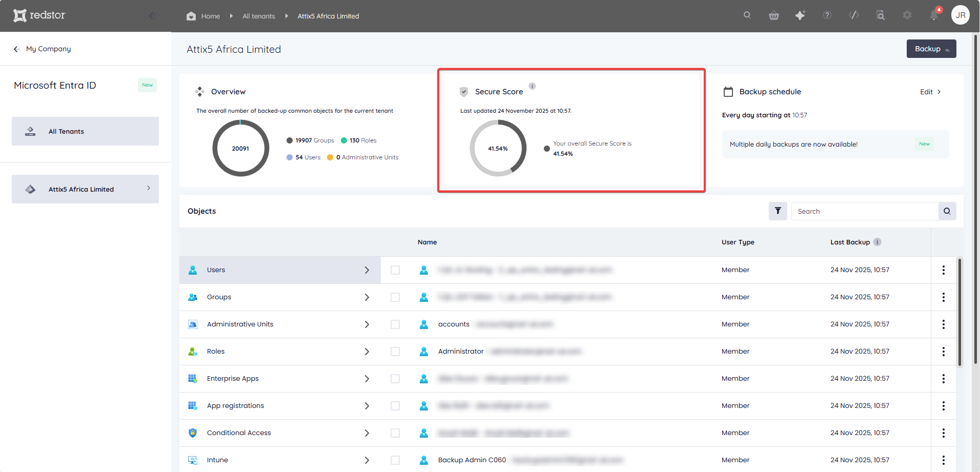Tick checkbox in second user row
Viewport: 980px width, 472px height.
395,297
